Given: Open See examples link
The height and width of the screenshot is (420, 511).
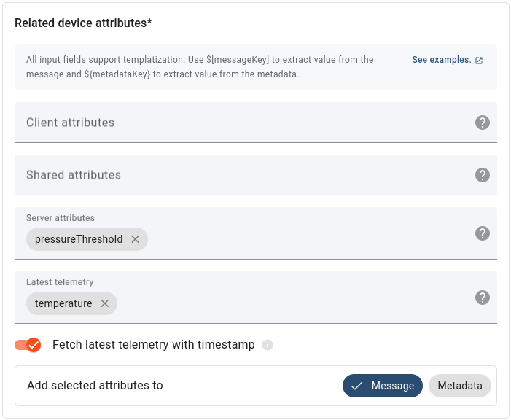Looking at the screenshot, I should tap(441, 60).
